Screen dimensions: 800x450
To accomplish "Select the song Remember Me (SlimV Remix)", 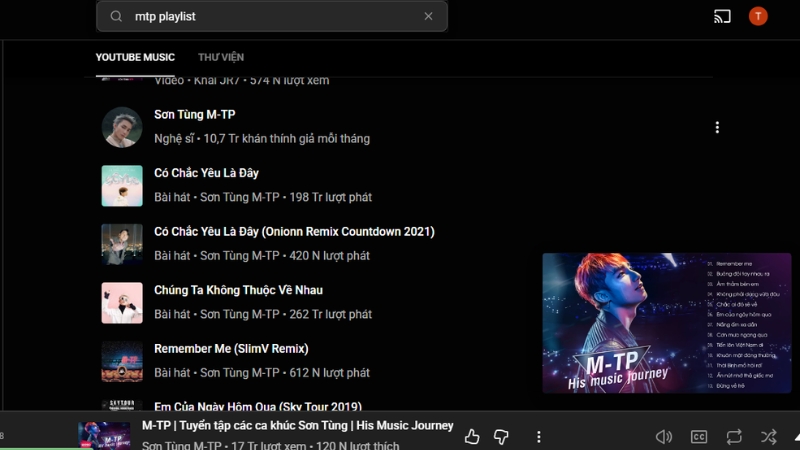I will tap(231, 349).
